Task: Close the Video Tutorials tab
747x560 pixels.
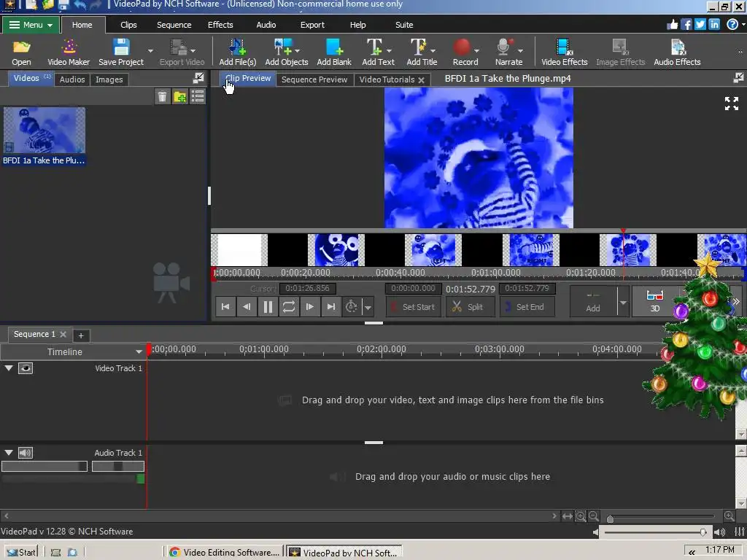Action: 421,80
